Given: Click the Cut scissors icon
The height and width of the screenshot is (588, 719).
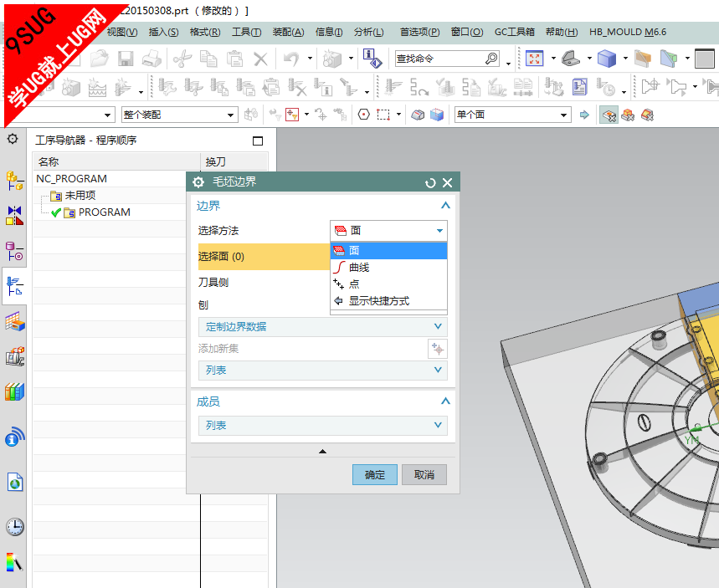Looking at the screenshot, I should pyautogui.click(x=182, y=59).
